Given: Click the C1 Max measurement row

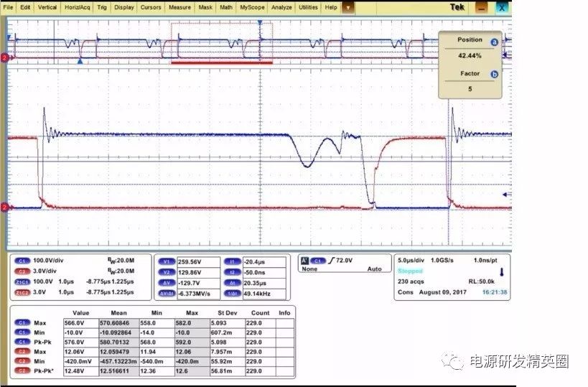Looking at the screenshot, I should coord(34,323).
